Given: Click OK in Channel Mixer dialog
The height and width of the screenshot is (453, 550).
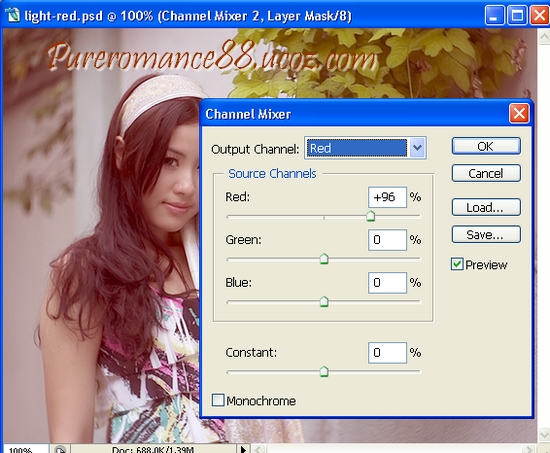Looking at the screenshot, I should (x=486, y=146).
